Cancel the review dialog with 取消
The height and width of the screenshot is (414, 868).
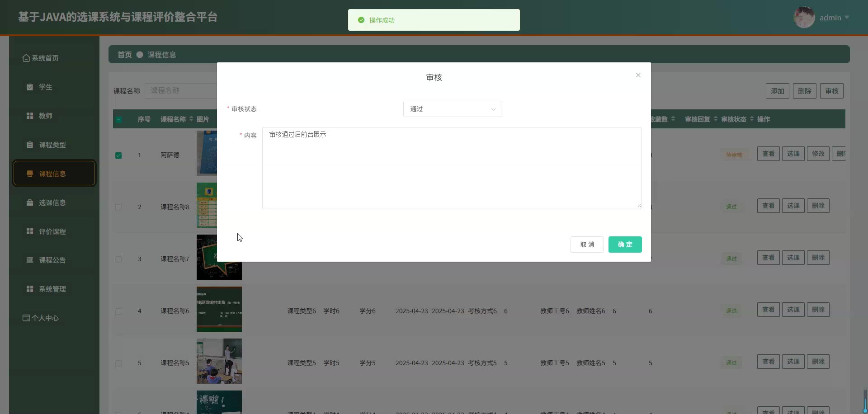pyautogui.click(x=587, y=245)
